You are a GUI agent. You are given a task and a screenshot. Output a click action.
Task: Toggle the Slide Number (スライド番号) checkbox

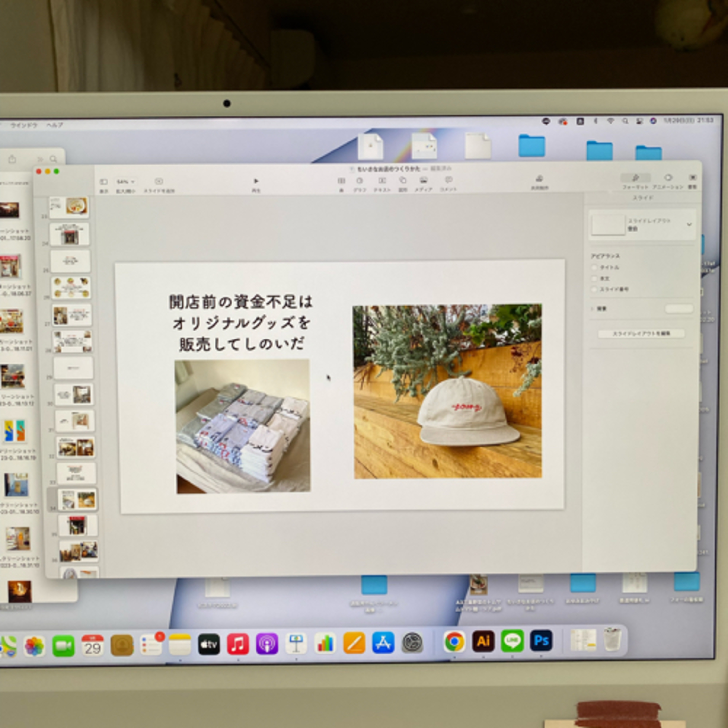click(x=594, y=289)
